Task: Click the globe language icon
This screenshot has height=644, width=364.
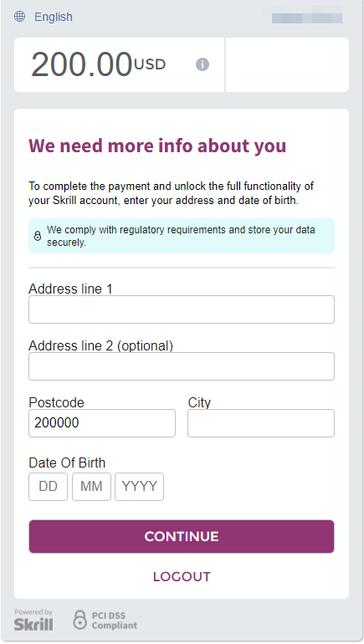Action: point(19,17)
